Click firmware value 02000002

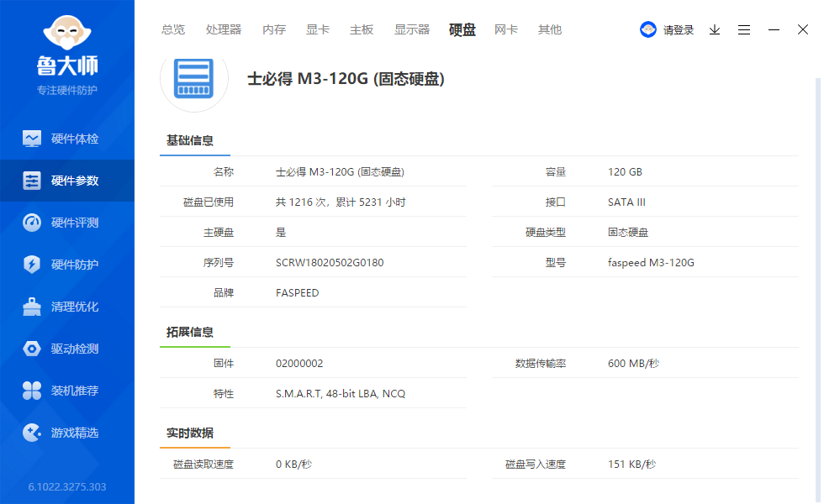[x=299, y=363]
